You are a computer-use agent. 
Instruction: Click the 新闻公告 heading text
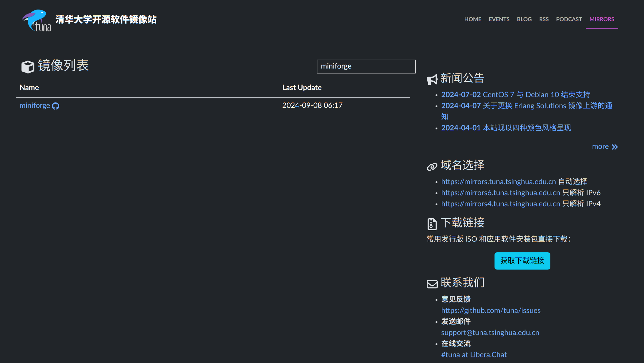[x=462, y=78]
